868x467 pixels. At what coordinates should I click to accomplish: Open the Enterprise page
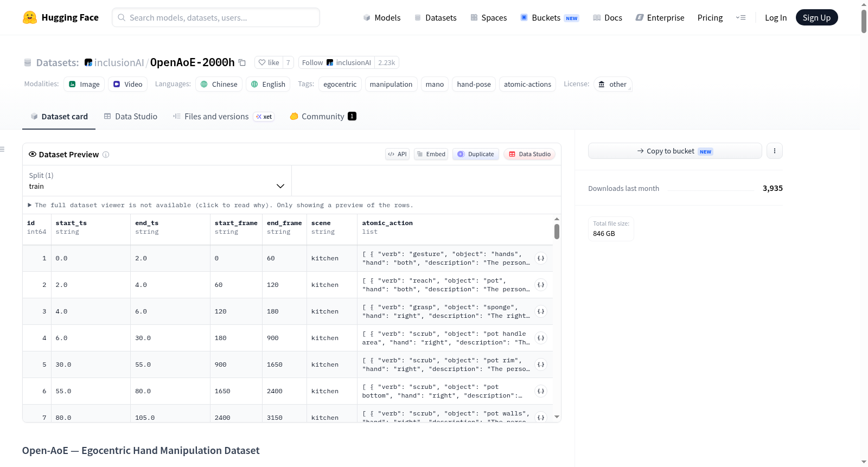pyautogui.click(x=660, y=17)
